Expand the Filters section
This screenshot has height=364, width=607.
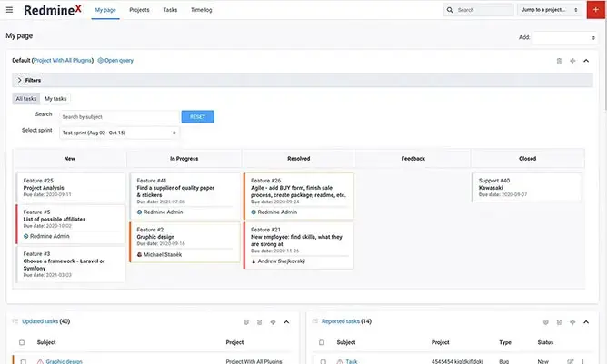click(303, 80)
